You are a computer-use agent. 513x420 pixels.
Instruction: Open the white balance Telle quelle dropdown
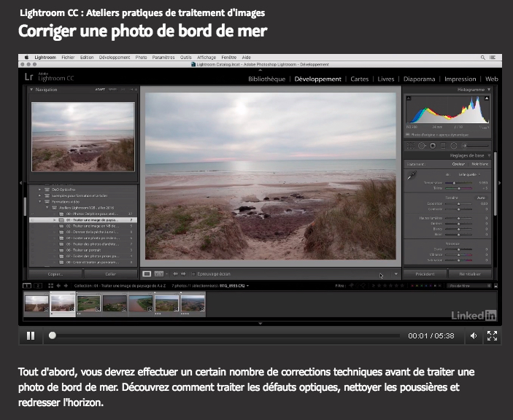[468, 174]
